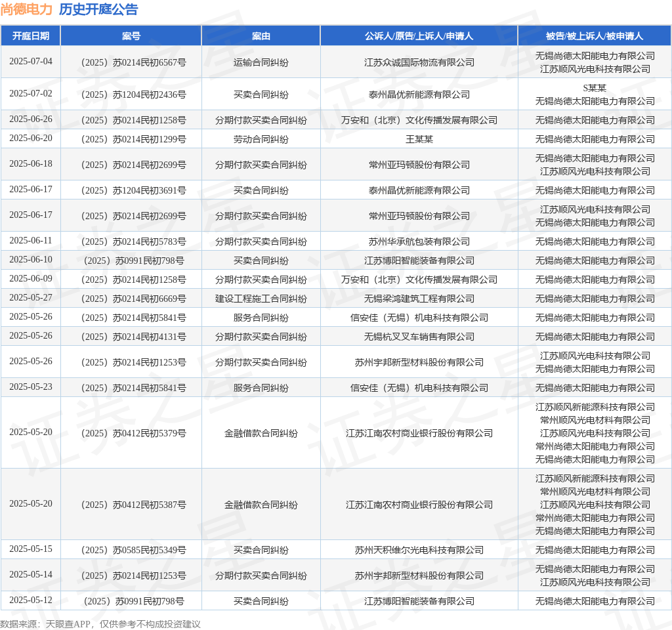The image size is (672, 630).
Task: Select the 运输合同纠纷 case cause cell
Action: click(261, 62)
